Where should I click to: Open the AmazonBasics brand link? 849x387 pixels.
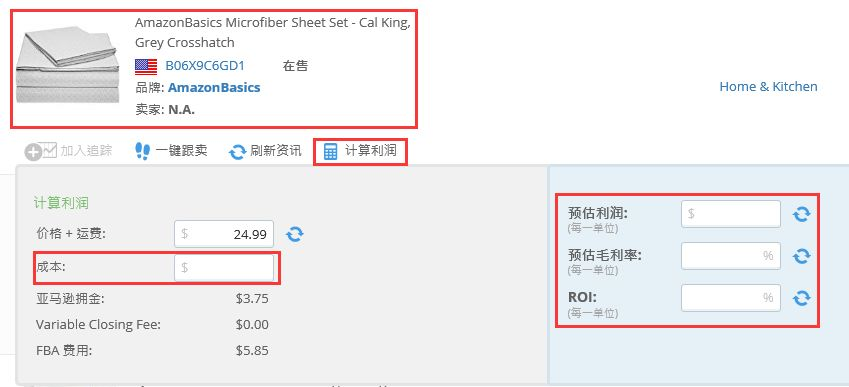click(x=214, y=88)
